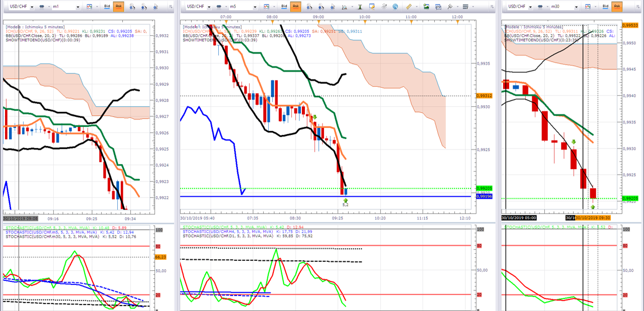Open the indicators tools icon in the m5 toolbar

[450, 7]
